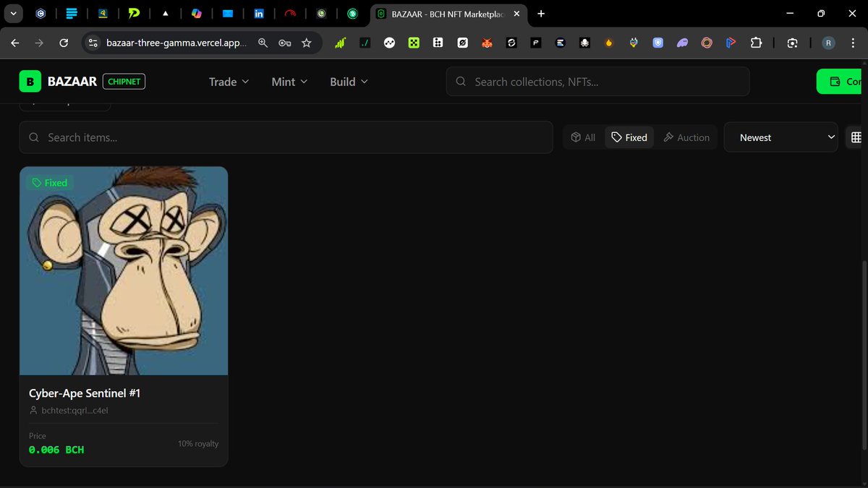Screen dimensions: 868x488
Task: Select the Auction filter
Action: [686, 137]
